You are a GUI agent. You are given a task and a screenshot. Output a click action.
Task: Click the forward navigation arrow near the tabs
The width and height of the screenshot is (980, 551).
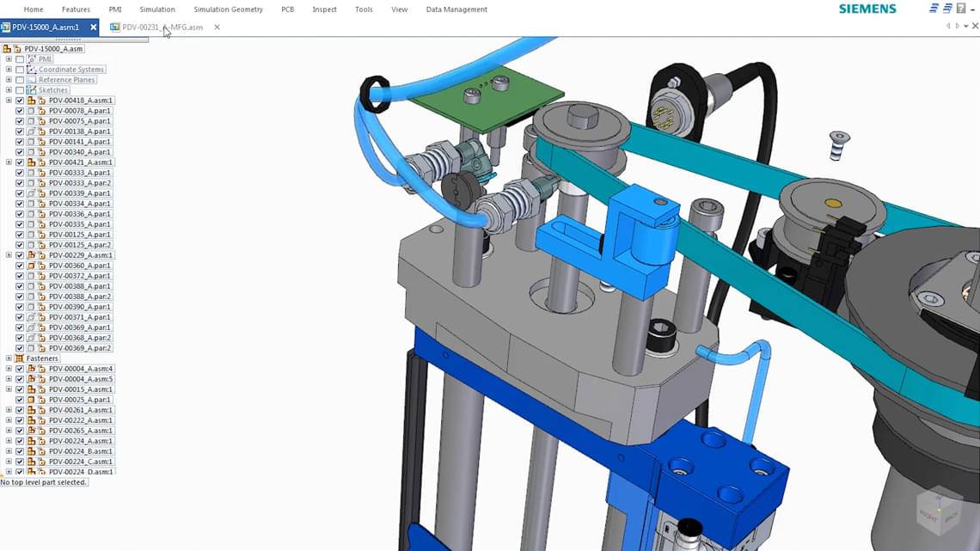coord(958,26)
